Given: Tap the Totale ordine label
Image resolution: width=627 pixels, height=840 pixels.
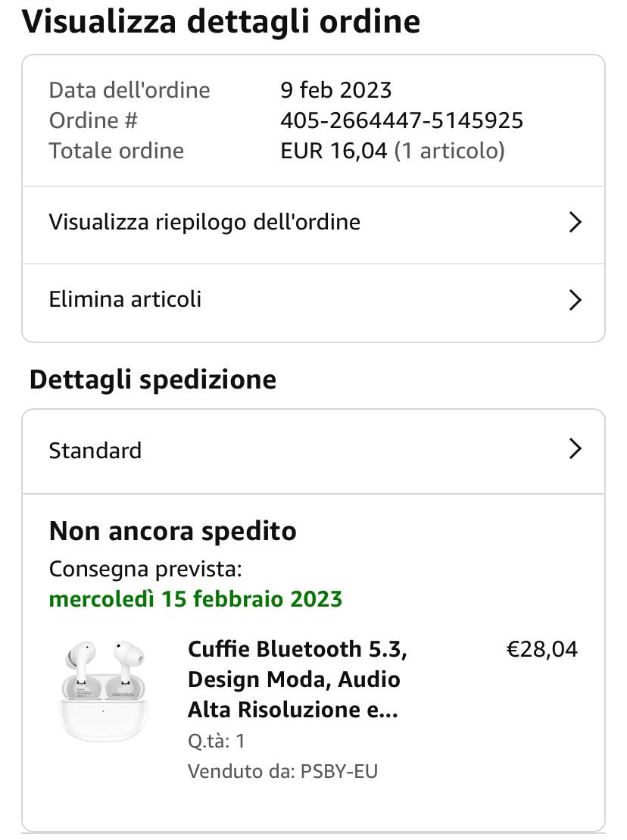Looking at the screenshot, I should [x=116, y=151].
